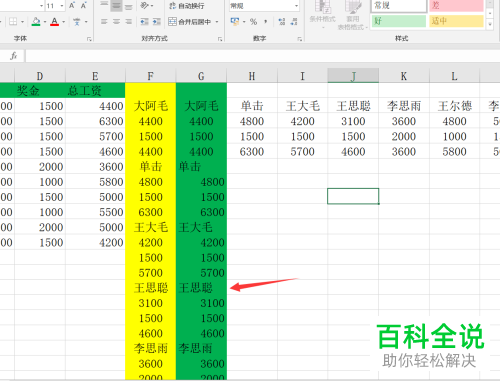The height and width of the screenshot is (381, 500).
Task: Select top align icon
Action: click(104, 5)
